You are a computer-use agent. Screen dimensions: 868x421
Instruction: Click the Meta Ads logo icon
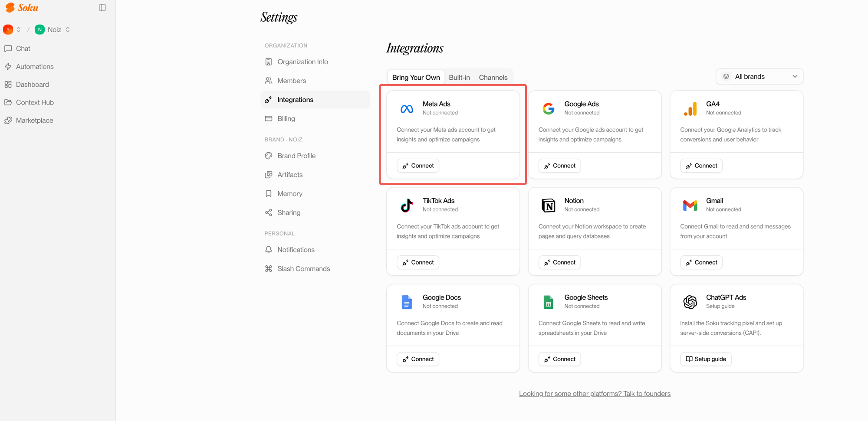pos(407,108)
